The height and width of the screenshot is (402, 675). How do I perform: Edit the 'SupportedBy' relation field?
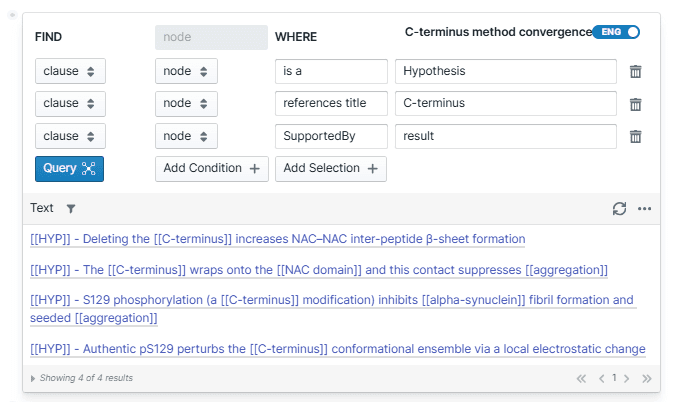[x=331, y=136]
